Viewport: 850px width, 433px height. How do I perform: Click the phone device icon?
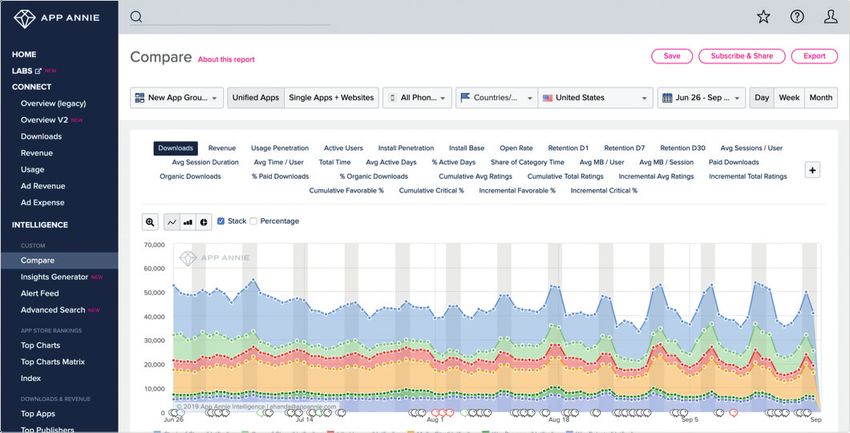point(392,98)
